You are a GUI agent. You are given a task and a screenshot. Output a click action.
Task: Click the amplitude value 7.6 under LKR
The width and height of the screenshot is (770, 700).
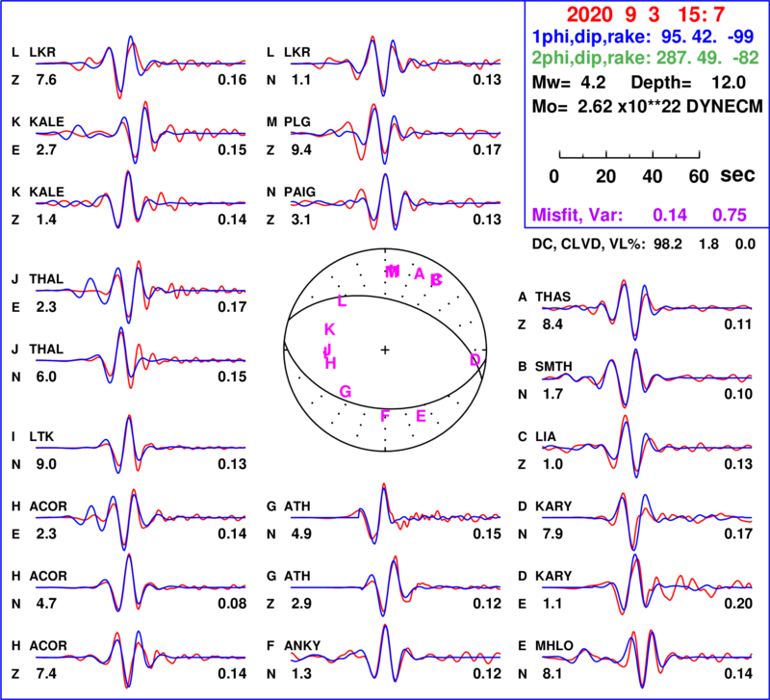pyautogui.click(x=46, y=80)
